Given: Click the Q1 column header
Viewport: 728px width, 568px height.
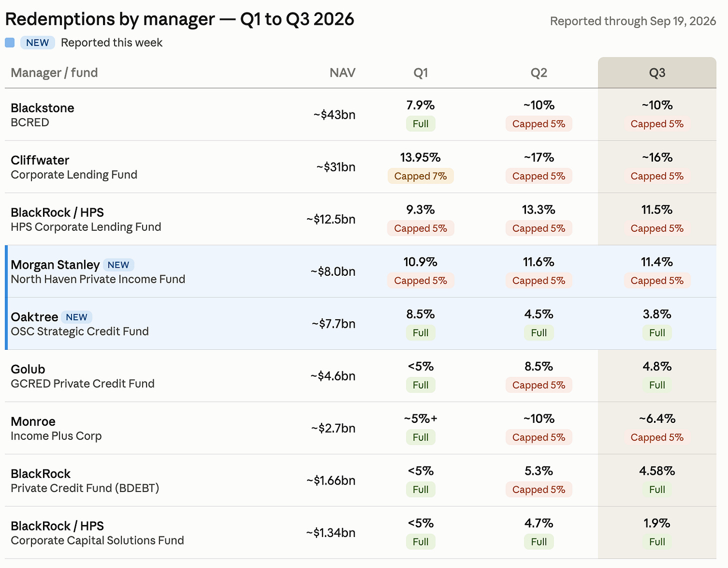Looking at the screenshot, I should tap(420, 73).
